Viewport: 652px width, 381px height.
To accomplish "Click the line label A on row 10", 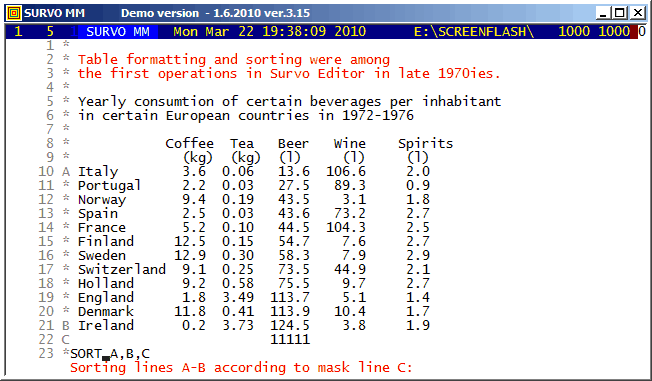I will [66, 172].
